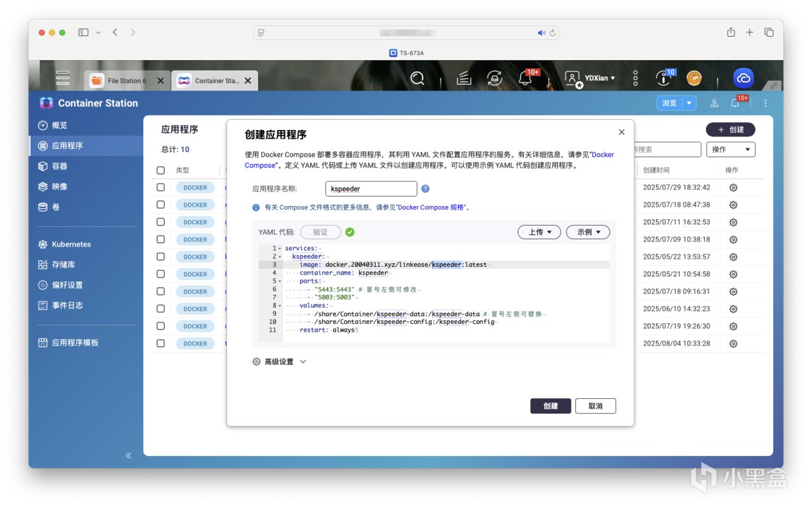The height and width of the screenshot is (506, 812).
Task: Open the 操作 dropdown
Action: [730, 150]
